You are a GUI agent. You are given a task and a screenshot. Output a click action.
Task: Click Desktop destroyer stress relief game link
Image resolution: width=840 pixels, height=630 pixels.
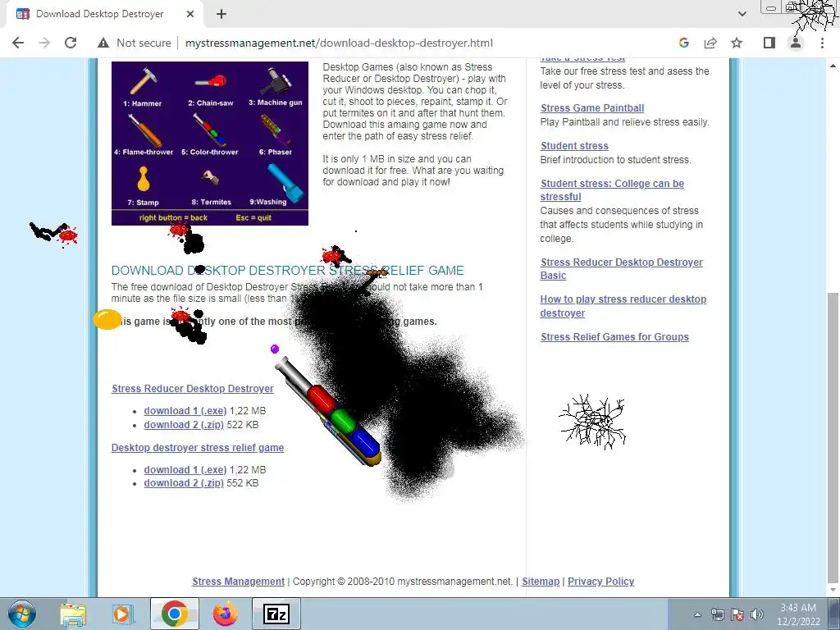click(x=197, y=448)
